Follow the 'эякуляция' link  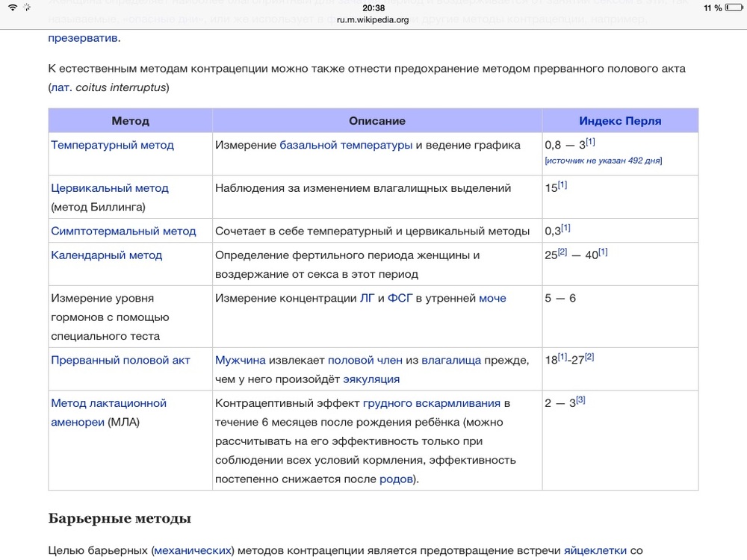pos(371,379)
